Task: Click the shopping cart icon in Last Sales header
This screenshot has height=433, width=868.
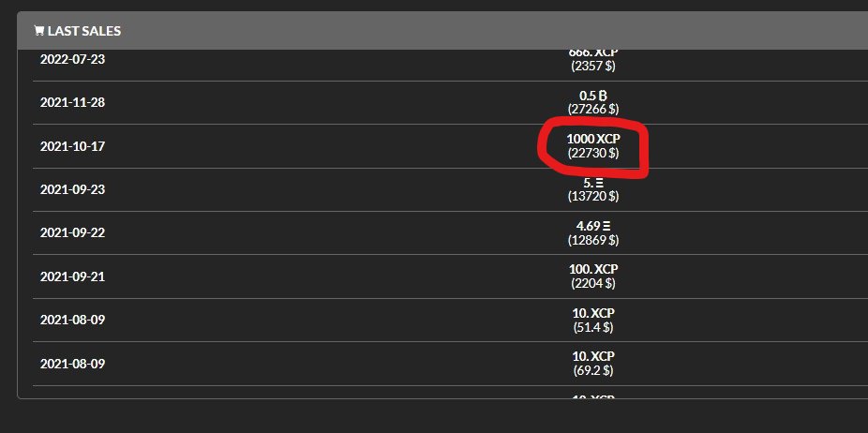Action: tap(38, 30)
